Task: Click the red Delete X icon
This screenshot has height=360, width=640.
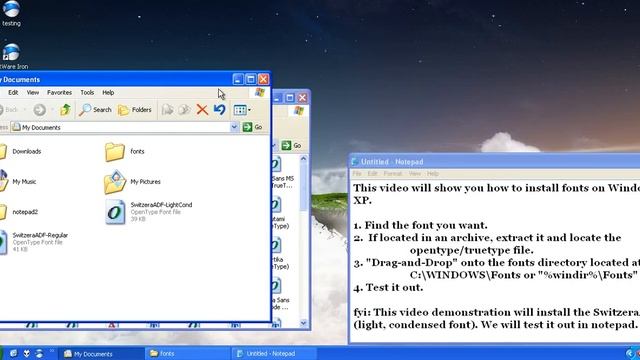Action: [x=202, y=109]
